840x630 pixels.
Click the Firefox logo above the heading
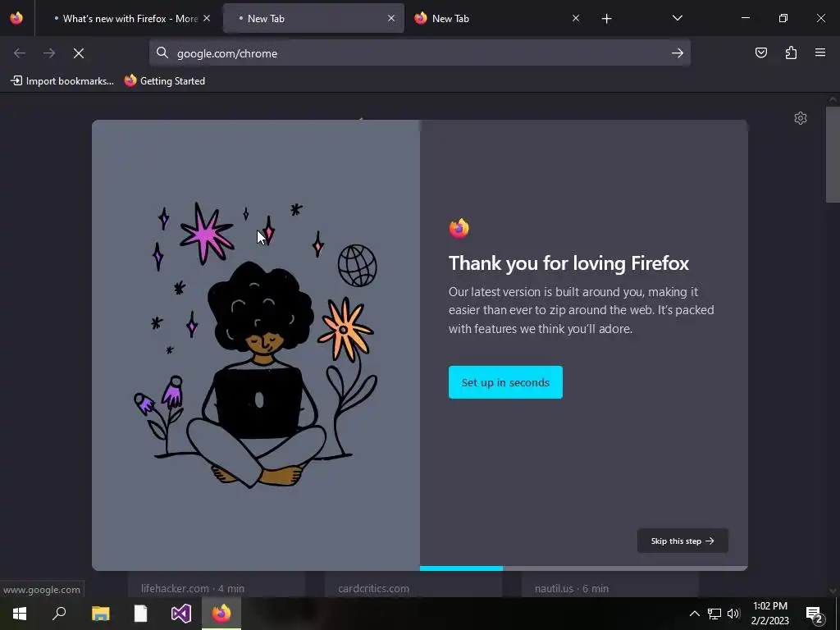[x=459, y=228]
